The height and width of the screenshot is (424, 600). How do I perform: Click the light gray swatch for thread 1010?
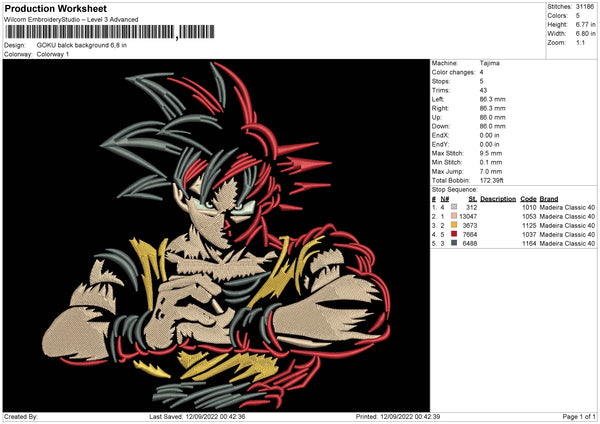454,207
